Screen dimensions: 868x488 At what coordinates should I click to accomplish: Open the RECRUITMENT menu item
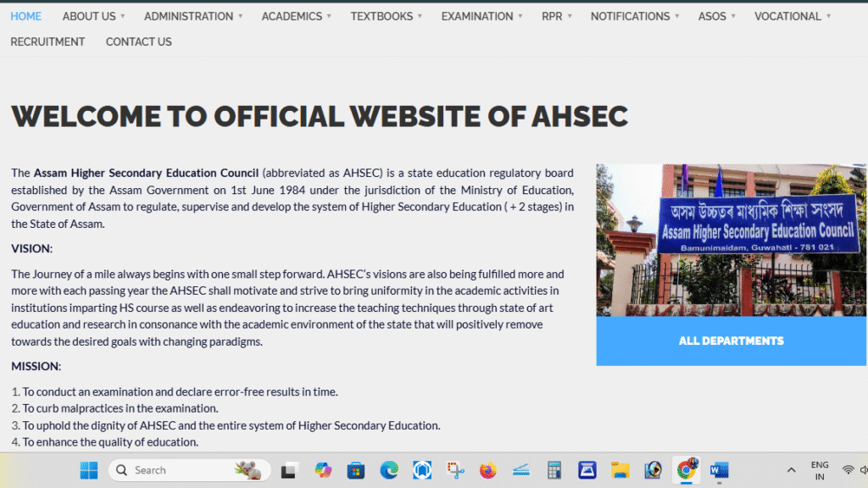point(47,42)
